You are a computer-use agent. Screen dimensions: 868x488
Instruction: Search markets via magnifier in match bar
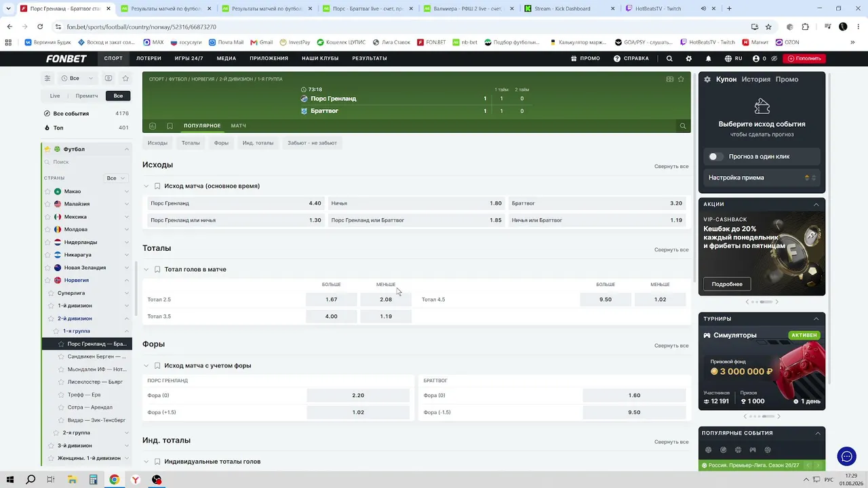[683, 126]
